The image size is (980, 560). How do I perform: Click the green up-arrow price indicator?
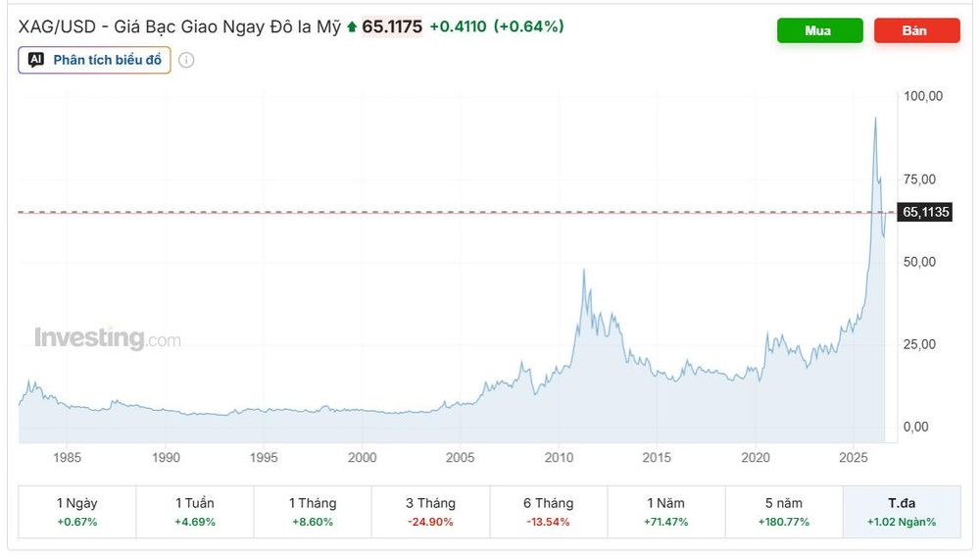click(352, 26)
